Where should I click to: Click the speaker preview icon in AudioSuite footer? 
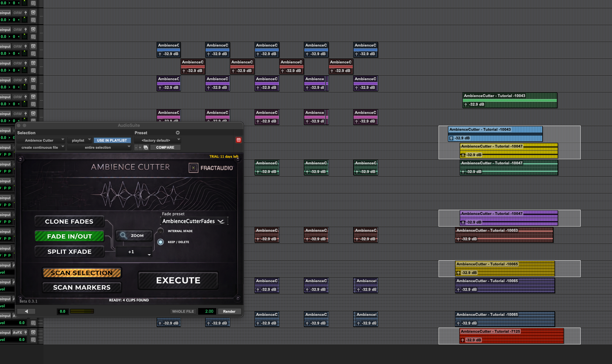tap(27, 312)
